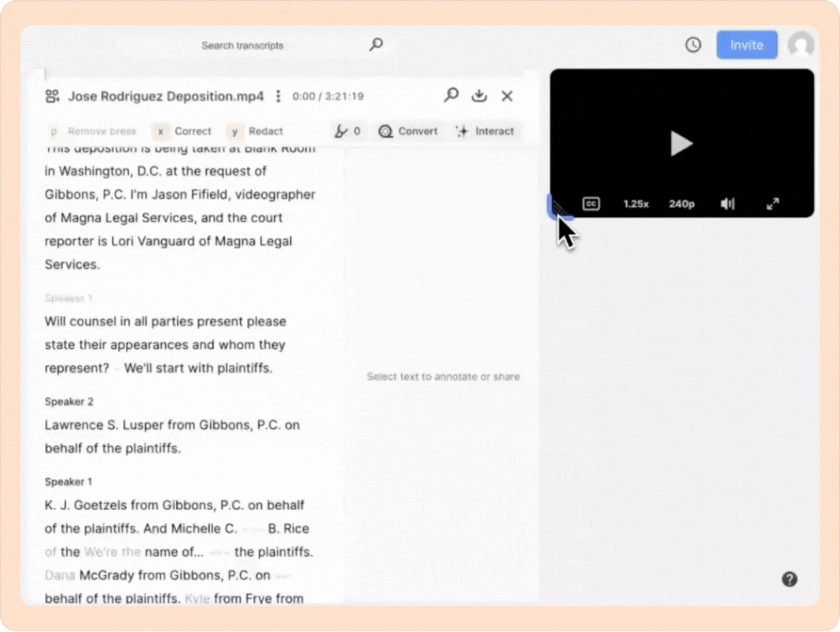Screen dimensions: 840x632
Task: Click the Speaker 1 label above "K. J. Goetzels"
Action: pos(68,482)
